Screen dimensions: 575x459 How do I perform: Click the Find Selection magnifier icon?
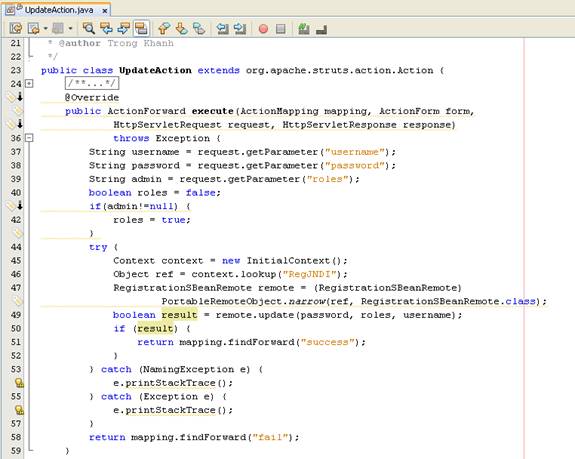pyautogui.click(x=88, y=28)
